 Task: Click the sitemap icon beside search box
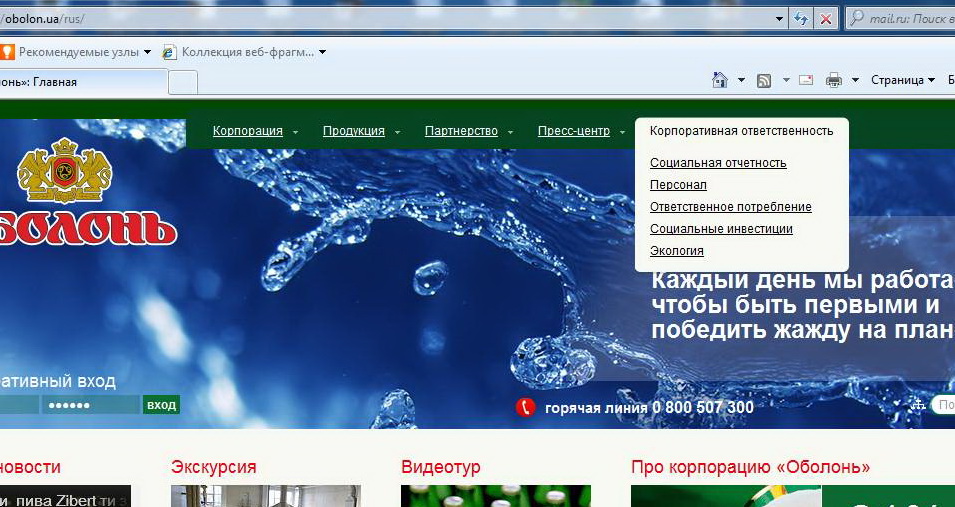[918, 404]
